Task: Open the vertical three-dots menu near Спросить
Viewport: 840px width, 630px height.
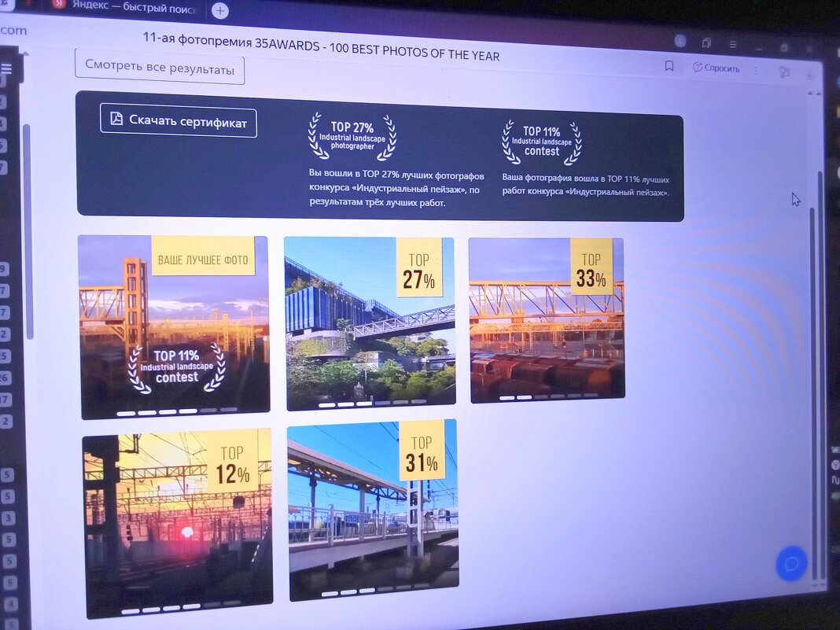Action: tap(756, 69)
